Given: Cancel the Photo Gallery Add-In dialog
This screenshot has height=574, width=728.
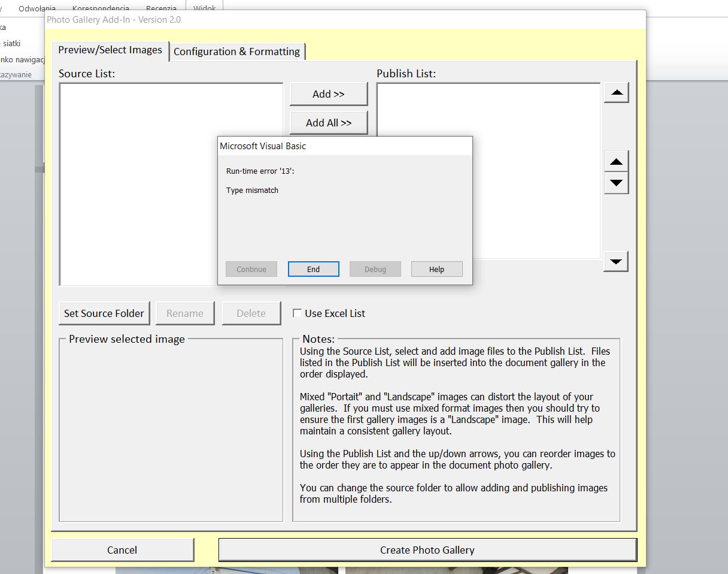Looking at the screenshot, I should [122, 549].
